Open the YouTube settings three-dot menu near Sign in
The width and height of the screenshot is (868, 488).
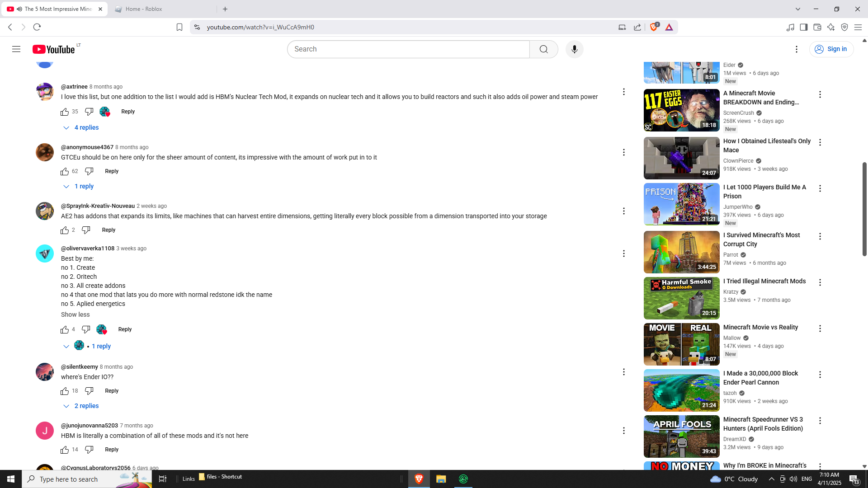pos(796,49)
